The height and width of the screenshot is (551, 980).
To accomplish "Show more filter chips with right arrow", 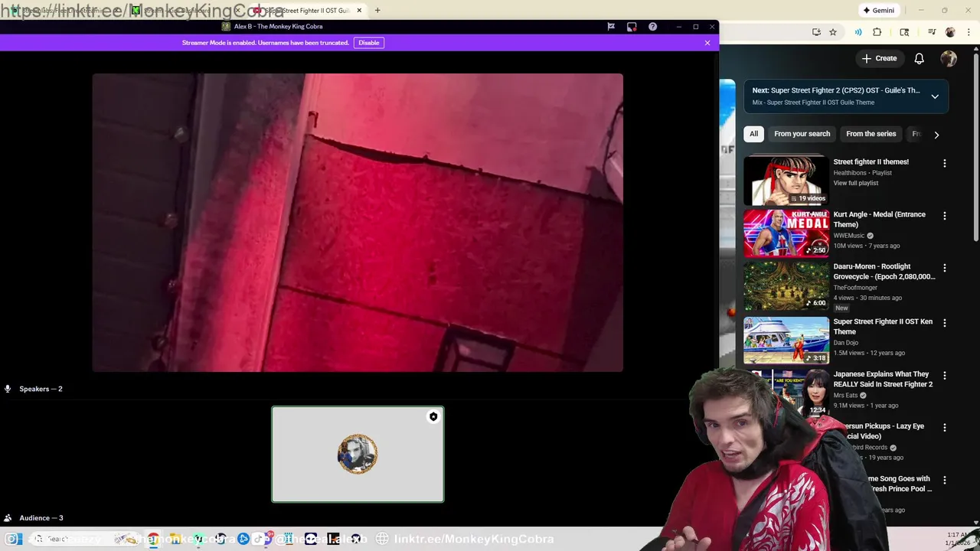I will coord(936,135).
